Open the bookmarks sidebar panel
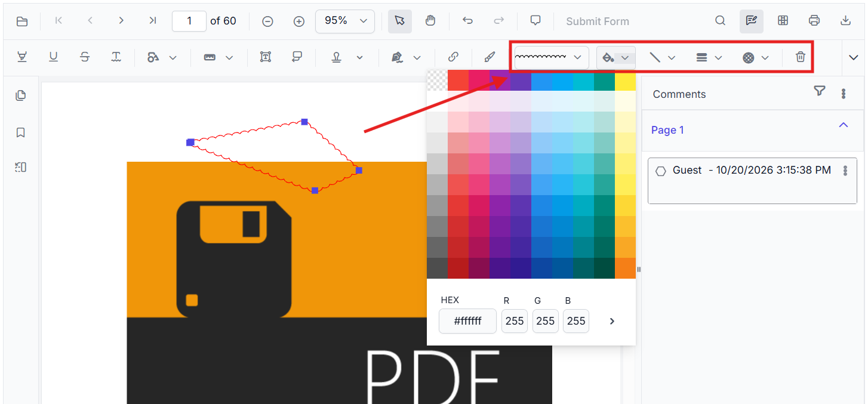 point(21,132)
